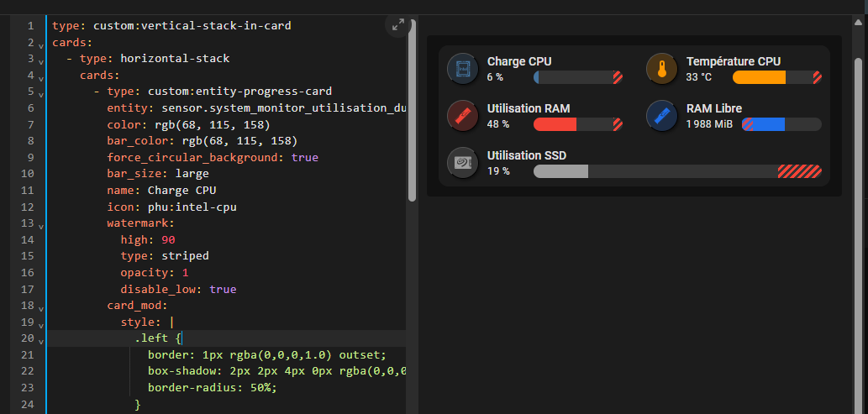The image size is (868, 414).
Task: Click the Utilisation SSD progress bar
Action: (677, 171)
